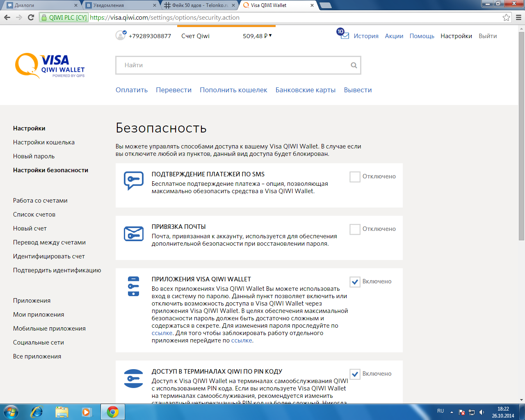Open the Chrome menu icon
The width and height of the screenshot is (525, 420).
click(518, 17)
